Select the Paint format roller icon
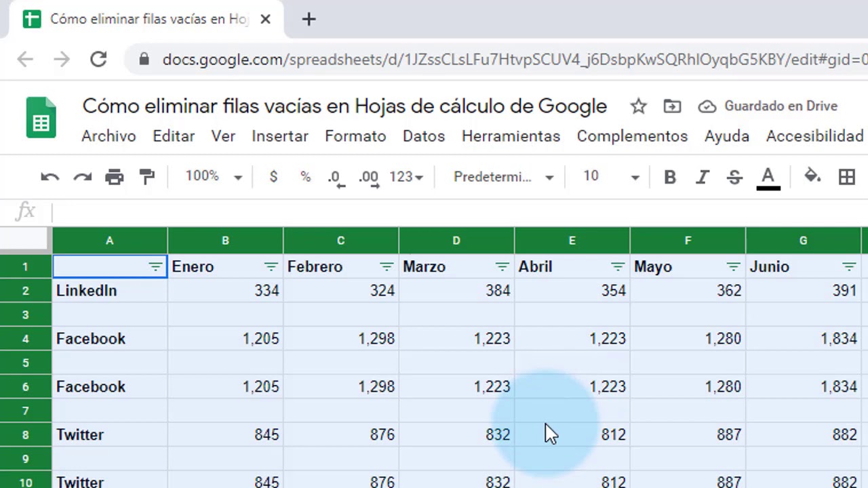The image size is (868, 488). (147, 177)
